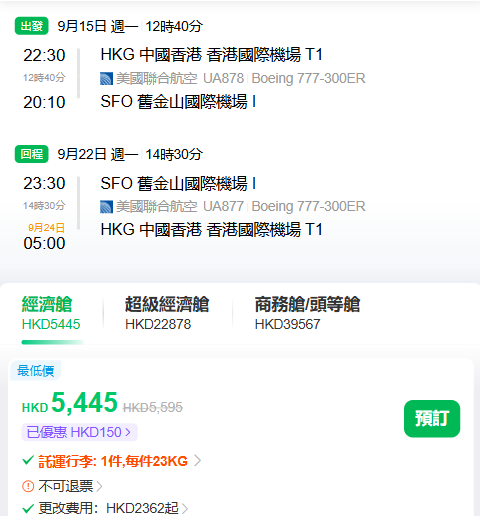Expand checked baggage 1件,每件23KG details
This screenshot has width=480, height=516.
click(x=120, y=461)
